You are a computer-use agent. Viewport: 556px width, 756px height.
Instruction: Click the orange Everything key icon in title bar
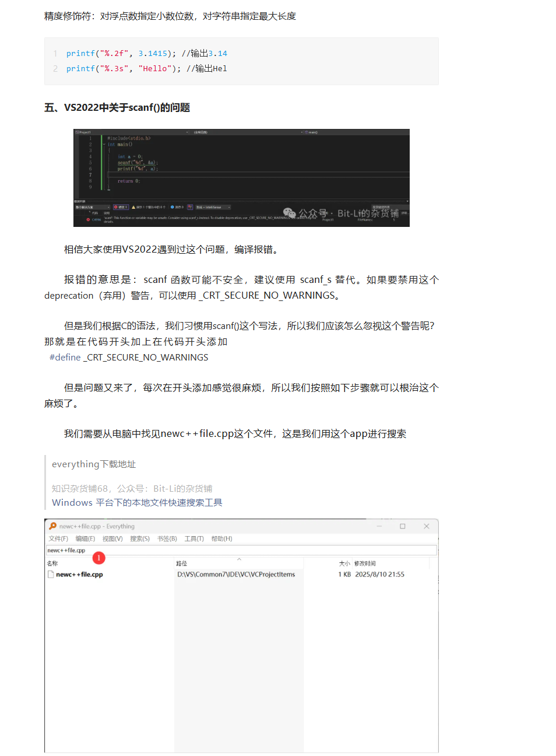(x=53, y=526)
